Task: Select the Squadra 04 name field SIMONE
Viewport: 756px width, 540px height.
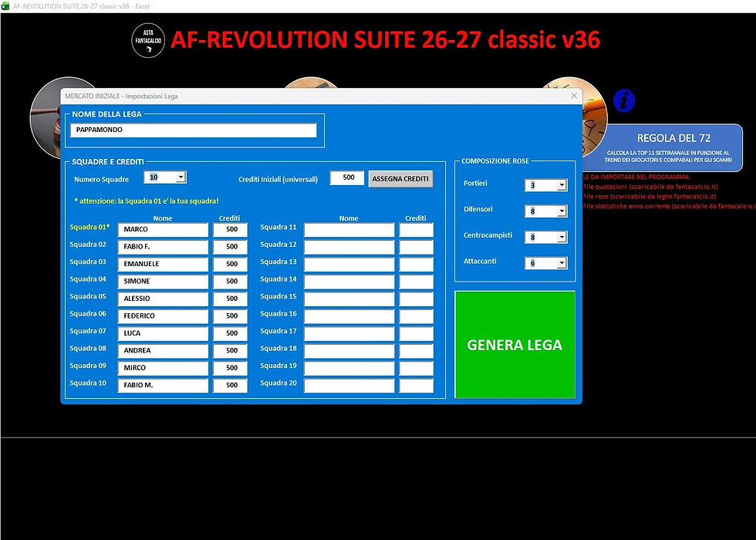Action: point(163,282)
